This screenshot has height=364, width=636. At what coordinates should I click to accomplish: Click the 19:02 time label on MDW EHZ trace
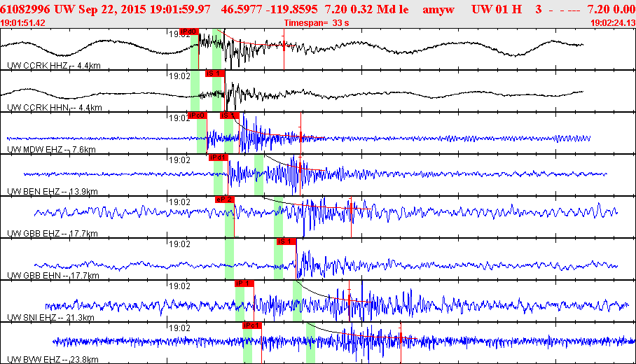(x=179, y=118)
